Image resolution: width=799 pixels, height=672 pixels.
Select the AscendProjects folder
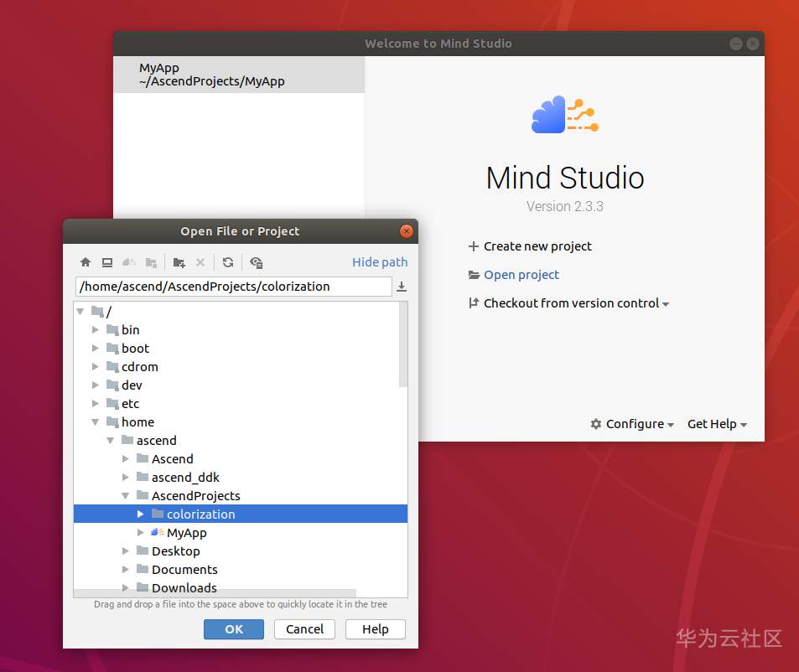click(x=241, y=495)
